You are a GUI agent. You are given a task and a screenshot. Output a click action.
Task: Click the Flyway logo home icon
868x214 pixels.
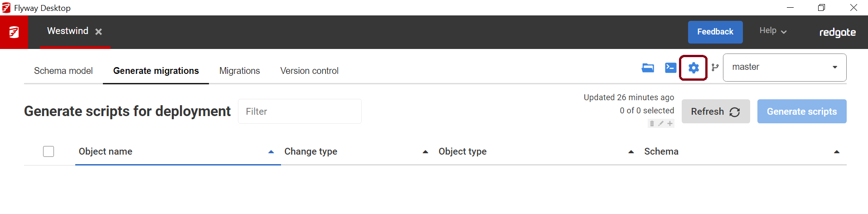[14, 32]
